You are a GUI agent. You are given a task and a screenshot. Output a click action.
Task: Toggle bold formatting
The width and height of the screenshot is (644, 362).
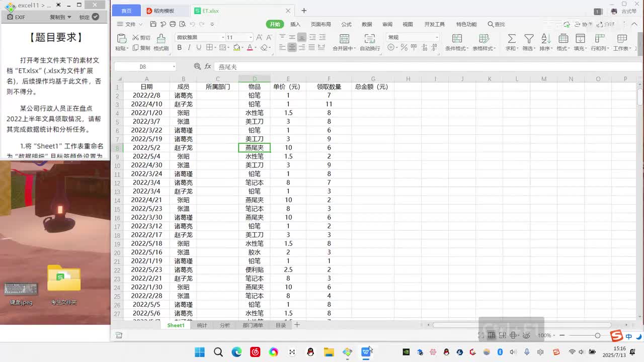coord(179,48)
